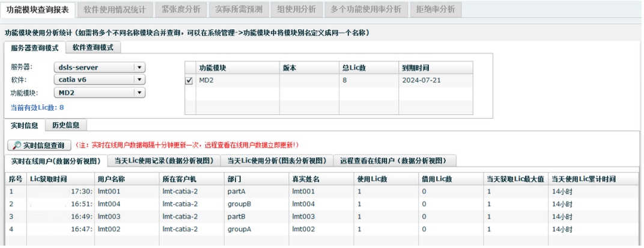Open 远程查看在线用户 tab
Screen dimensions: 644x248
393,161
